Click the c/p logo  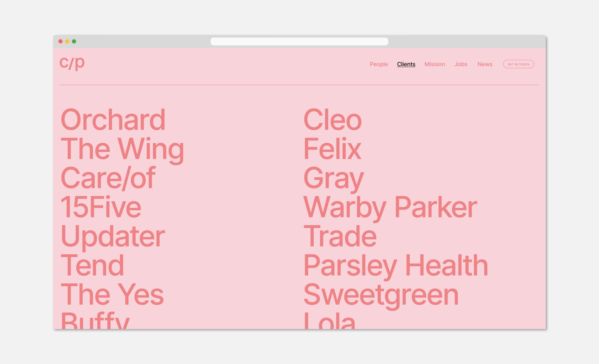(72, 63)
